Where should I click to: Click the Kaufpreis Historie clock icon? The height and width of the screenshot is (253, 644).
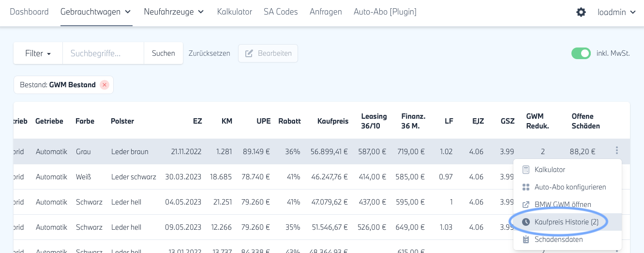tap(526, 222)
